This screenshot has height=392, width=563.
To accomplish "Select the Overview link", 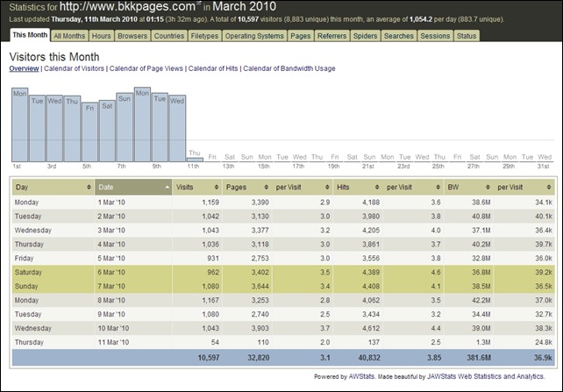I will pyautogui.click(x=24, y=68).
